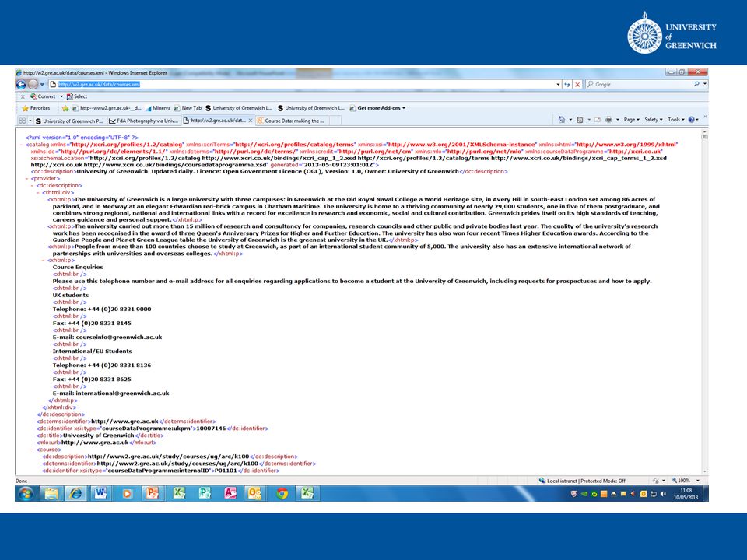Click the Convert toolbar button
747x560 pixels.
tap(43, 96)
